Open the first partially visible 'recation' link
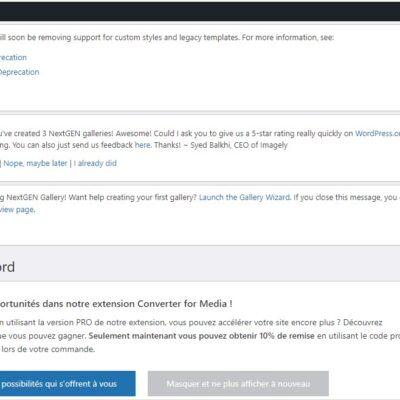400x400 pixels. coord(13,57)
